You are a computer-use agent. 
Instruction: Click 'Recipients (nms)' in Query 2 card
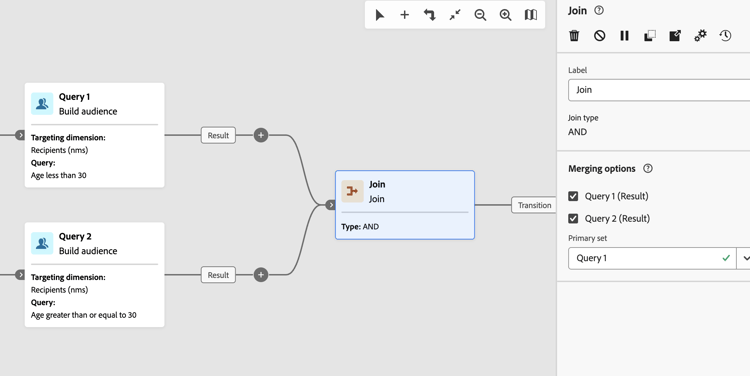(x=60, y=290)
